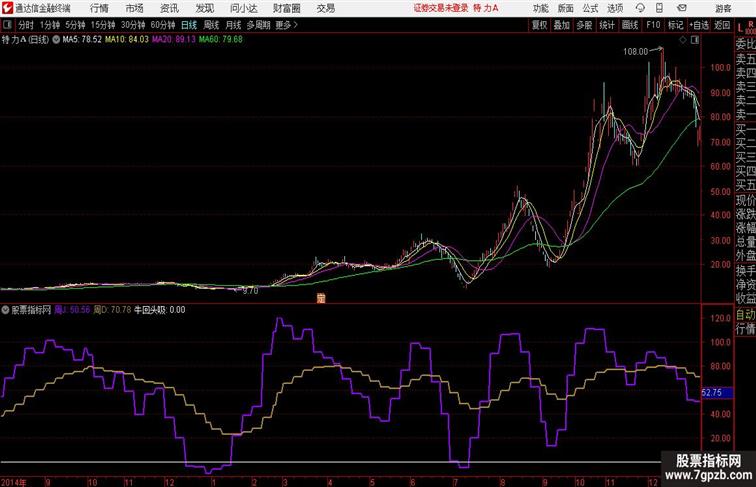
Task: Click the 证券交易未登录 login notice
Action: click(x=441, y=8)
